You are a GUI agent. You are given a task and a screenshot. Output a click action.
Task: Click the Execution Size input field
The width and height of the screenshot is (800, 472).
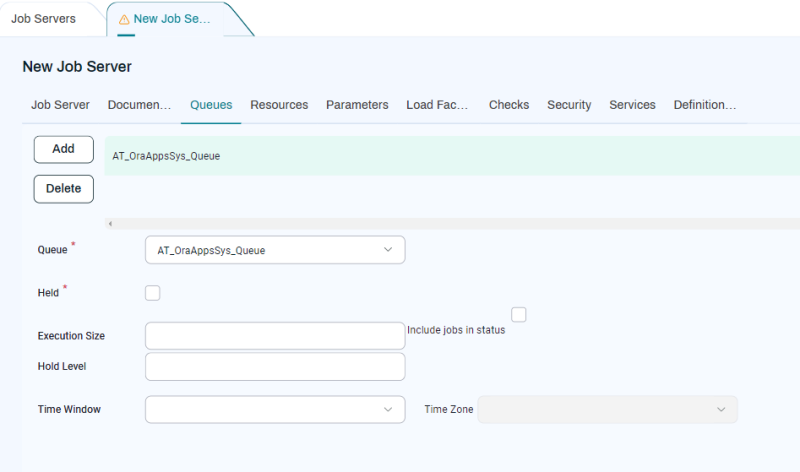pyautogui.click(x=275, y=336)
